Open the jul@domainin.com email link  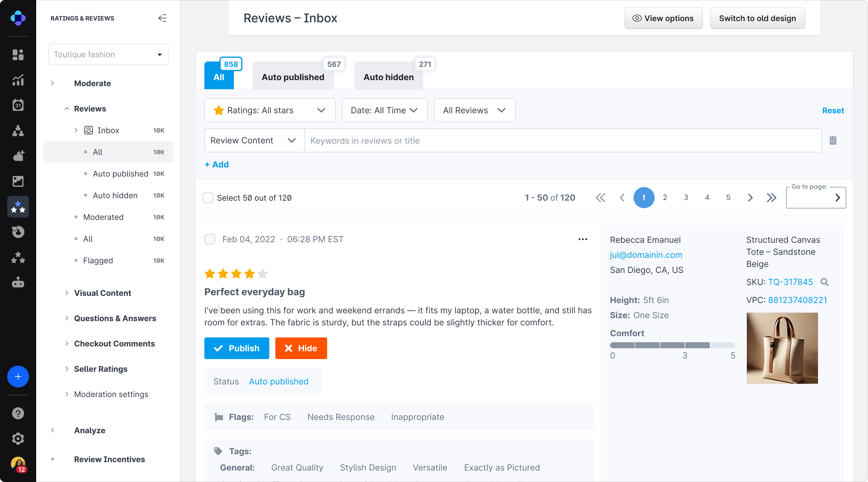(x=646, y=255)
